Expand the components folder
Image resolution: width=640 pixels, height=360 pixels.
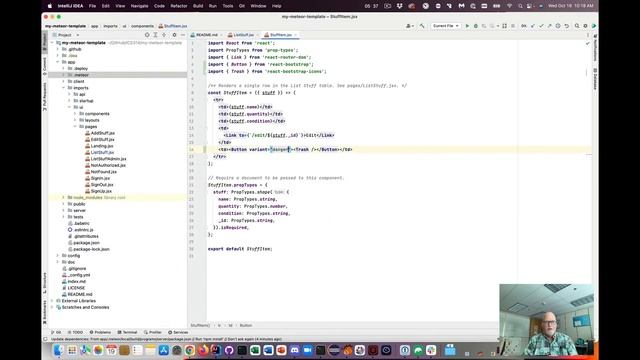click(75, 114)
